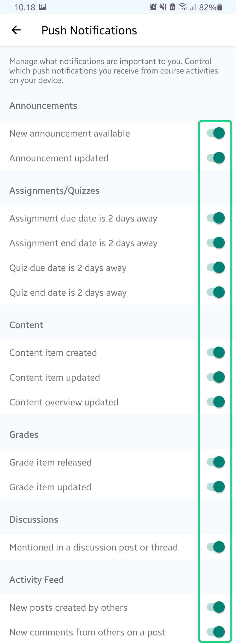Turn off Content item updated switch

(216, 377)
